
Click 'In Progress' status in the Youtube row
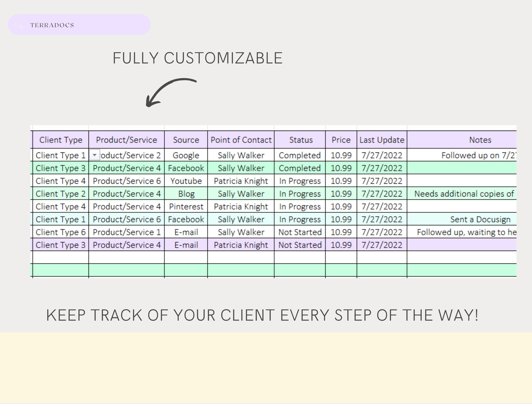click(300, 181)
